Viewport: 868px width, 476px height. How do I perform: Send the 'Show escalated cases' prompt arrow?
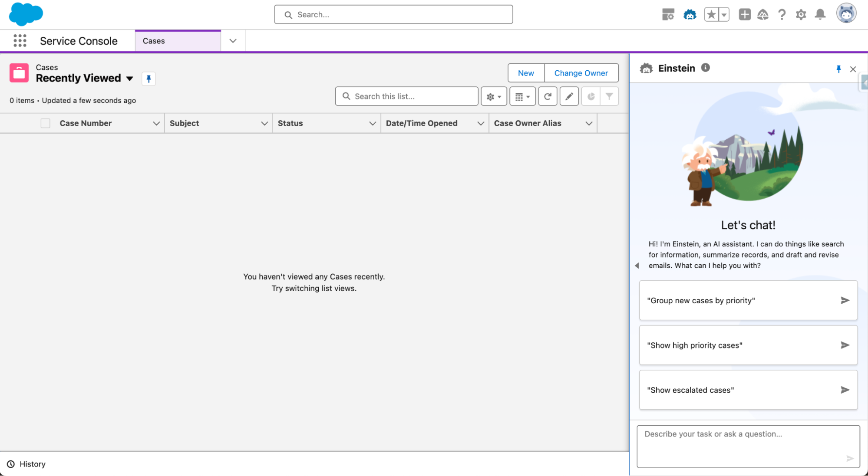845,390
